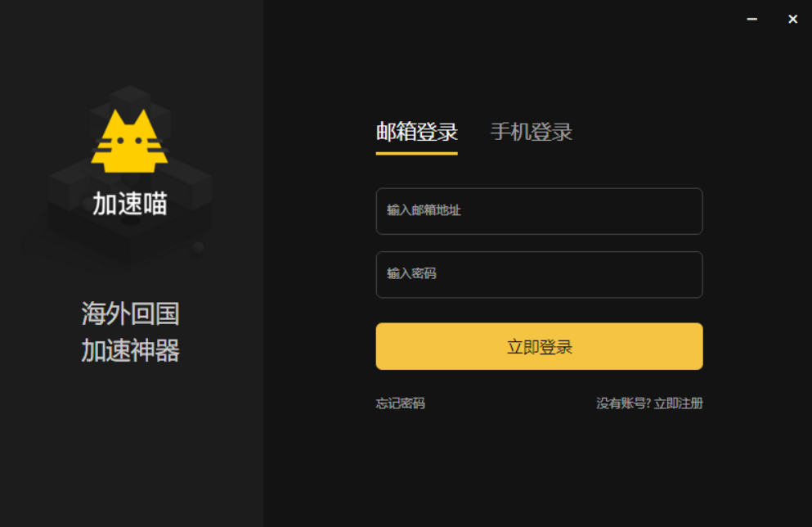Focus the 输入密码 password field
Viewport: 812px width, 527px height.
coord(539,275)
